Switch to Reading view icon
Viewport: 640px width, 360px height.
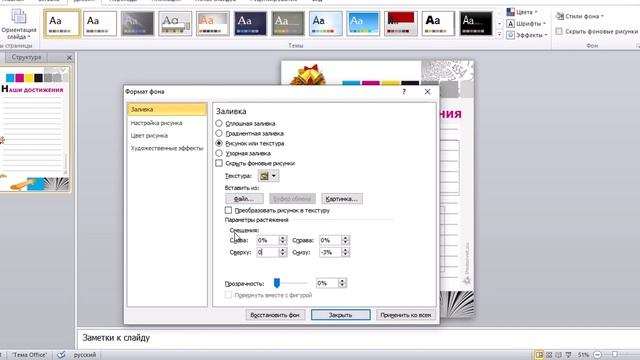coord(559,355)
